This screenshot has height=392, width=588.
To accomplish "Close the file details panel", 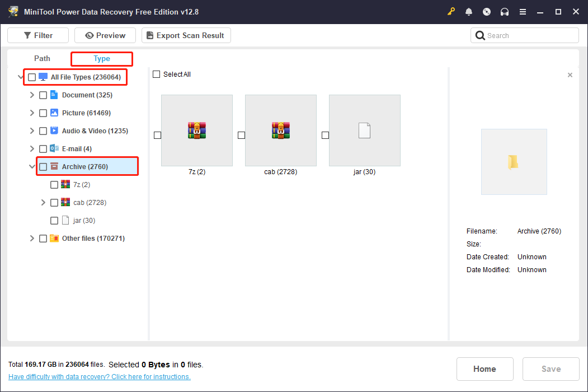I will click(x=570, y=74).
